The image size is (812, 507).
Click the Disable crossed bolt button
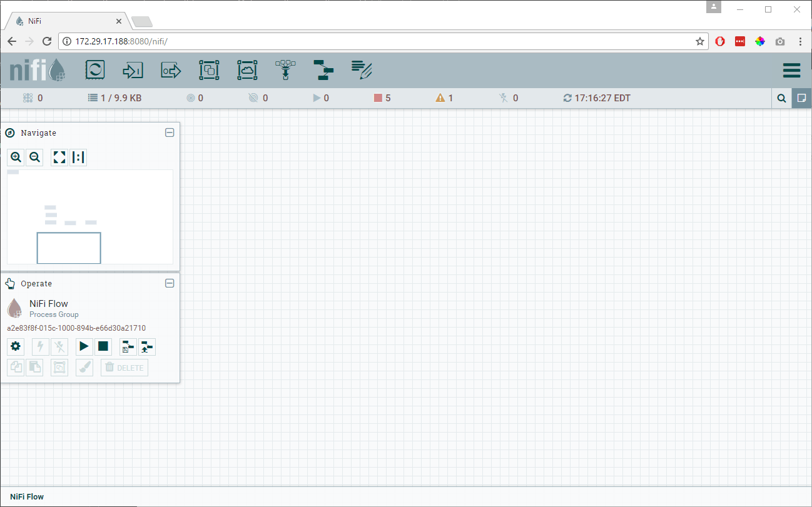(59, 346)
